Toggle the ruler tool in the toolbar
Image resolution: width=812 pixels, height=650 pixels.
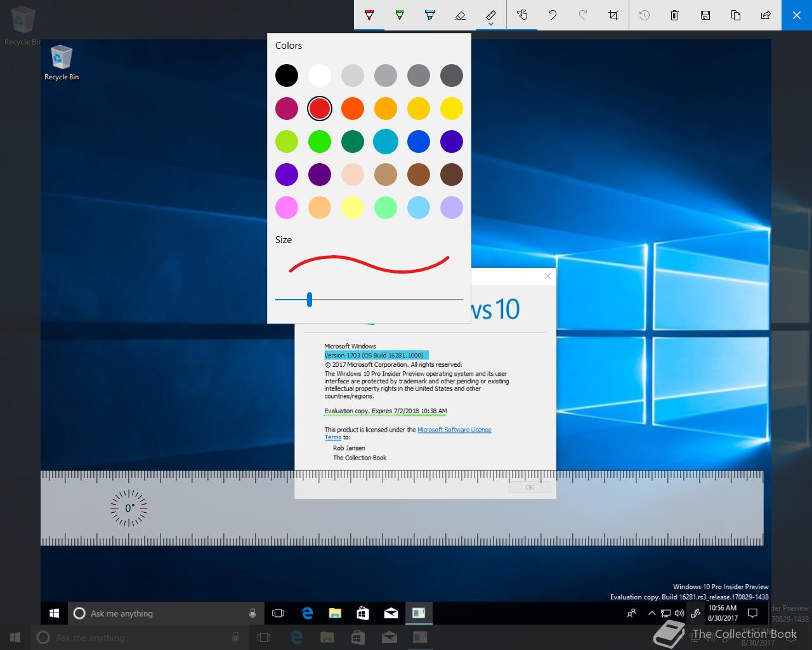(x=491, y=13)
